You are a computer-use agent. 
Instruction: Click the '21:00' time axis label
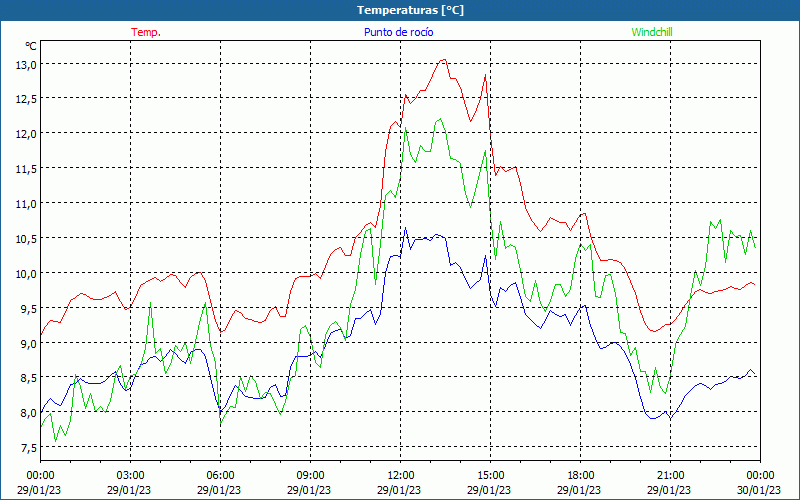670,476
